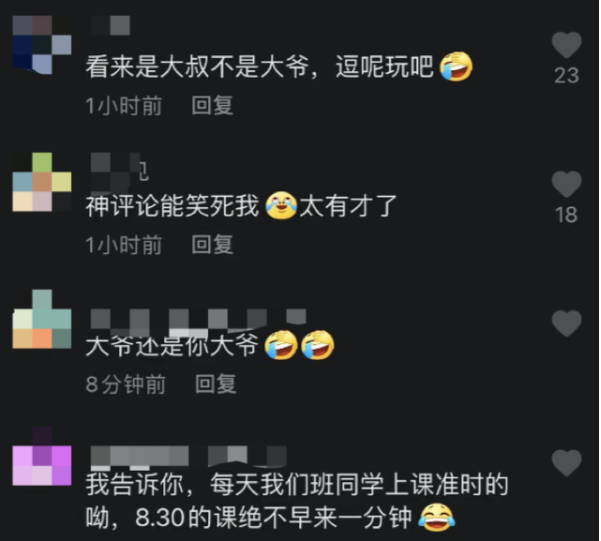
Task: Tap the heart on the 8.30 class comment
Action: pyautogui.click(x=567, y=463)
